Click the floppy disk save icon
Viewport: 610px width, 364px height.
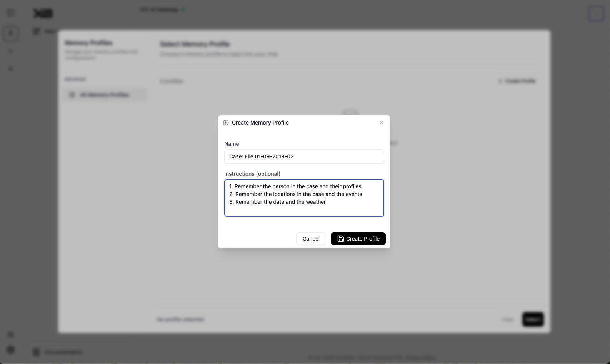coord(340,239)
